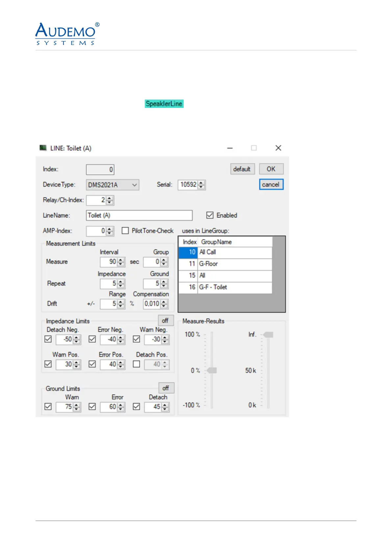The image size is (392, 554).
Task: Enable the PilotTone-Check checkbox
Action: pos(125,231)
